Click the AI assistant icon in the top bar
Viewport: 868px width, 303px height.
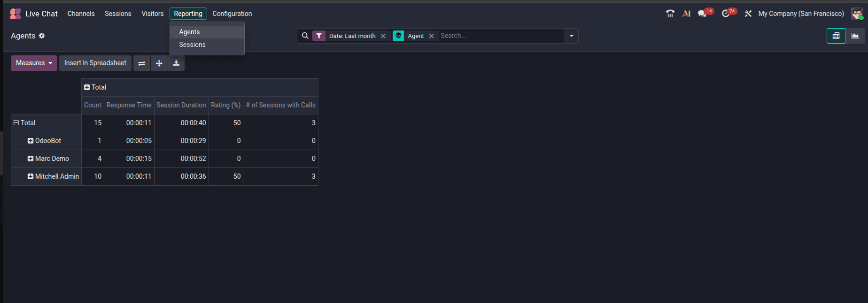(686, 14)
